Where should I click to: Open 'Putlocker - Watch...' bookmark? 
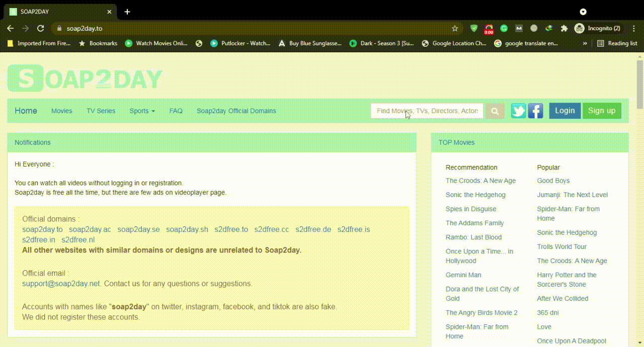(x=240, y=43)
